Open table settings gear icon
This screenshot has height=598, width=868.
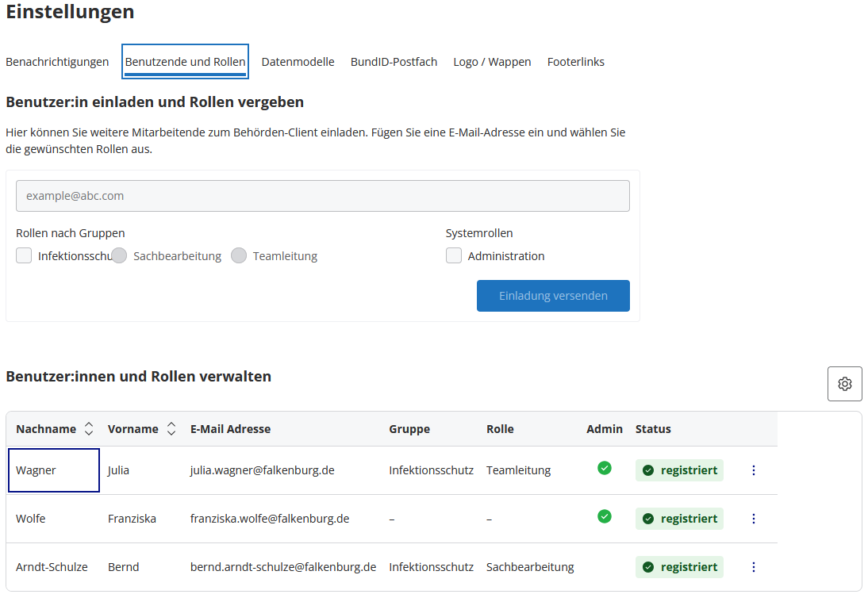click(844, 384)
